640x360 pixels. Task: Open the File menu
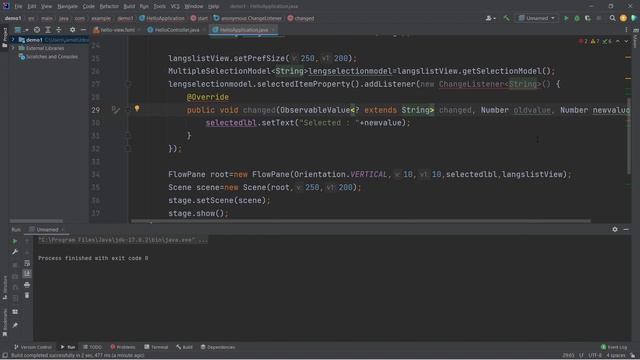click(18, 7)
